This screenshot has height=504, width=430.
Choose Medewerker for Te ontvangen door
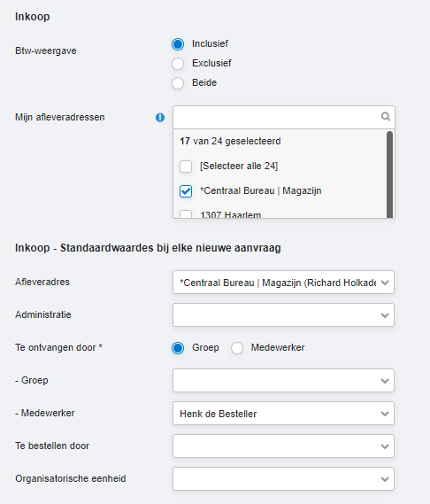[236, 348]
